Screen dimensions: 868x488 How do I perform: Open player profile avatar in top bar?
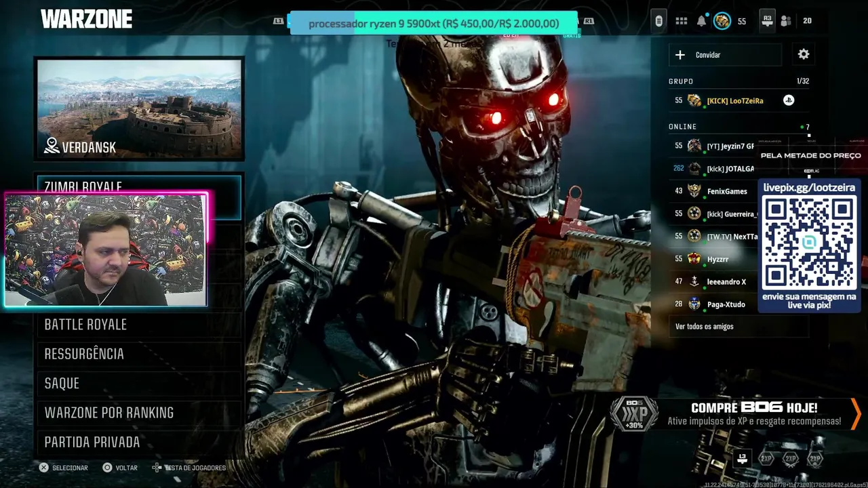click(x=722, y=21)
